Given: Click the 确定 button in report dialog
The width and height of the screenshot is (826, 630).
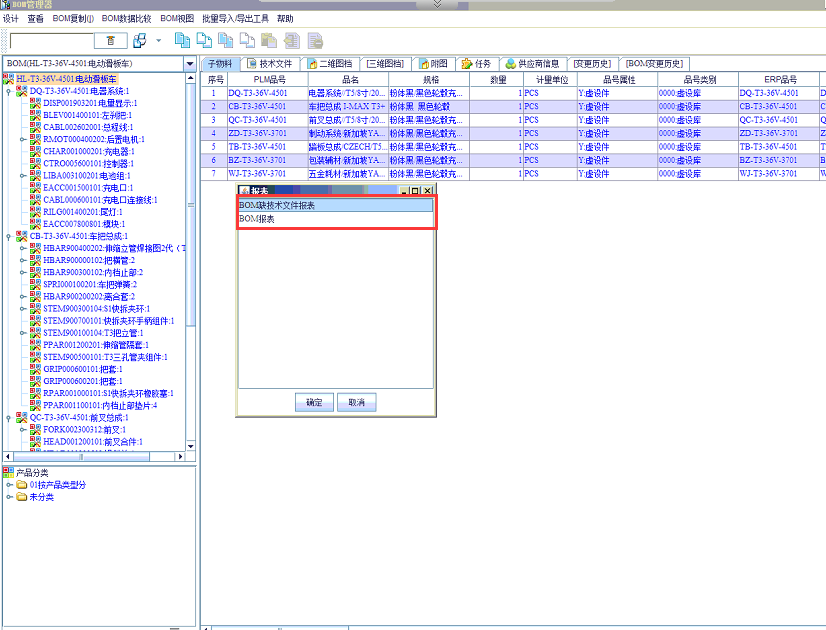Looking at the screenshot, I should [314, 402].
